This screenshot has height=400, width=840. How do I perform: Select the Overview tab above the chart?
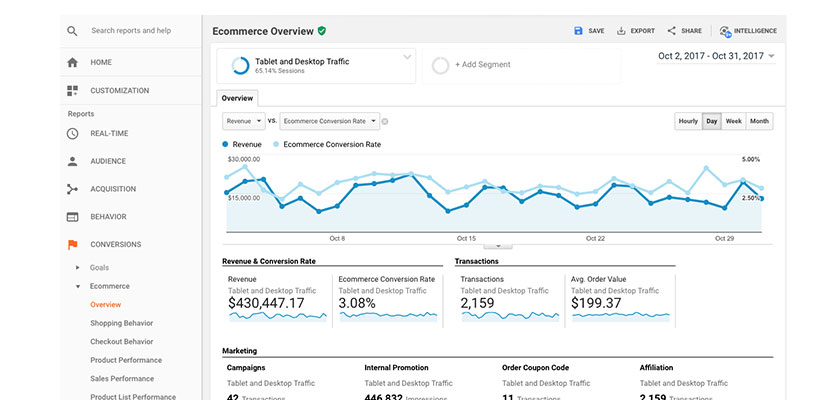[x=237, y=98]
